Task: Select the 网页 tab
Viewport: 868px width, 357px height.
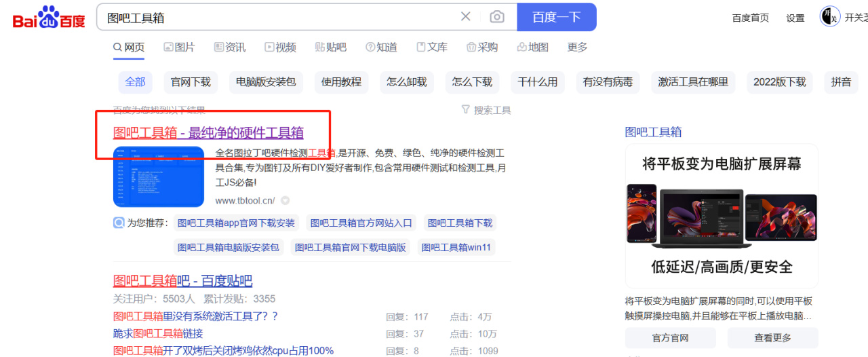Action: point(129,47)
